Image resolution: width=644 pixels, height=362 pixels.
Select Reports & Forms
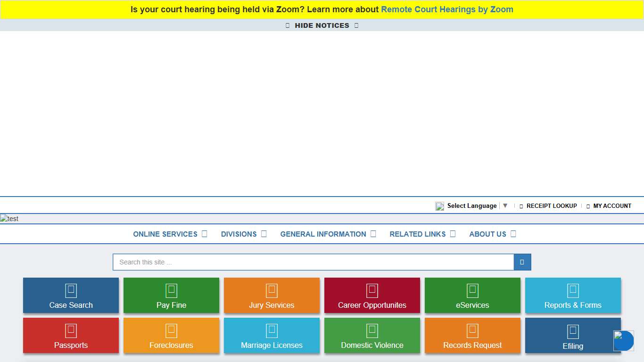click(x=573, y=296)
